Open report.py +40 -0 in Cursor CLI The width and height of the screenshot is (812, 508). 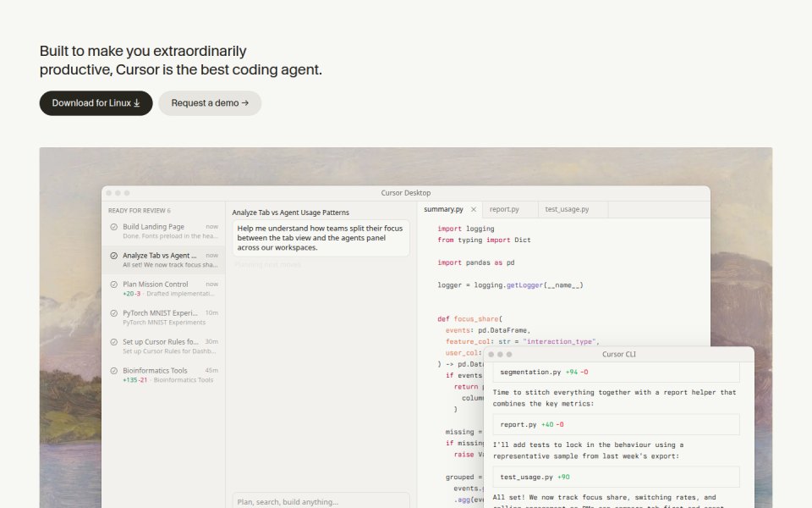point(616,424)
